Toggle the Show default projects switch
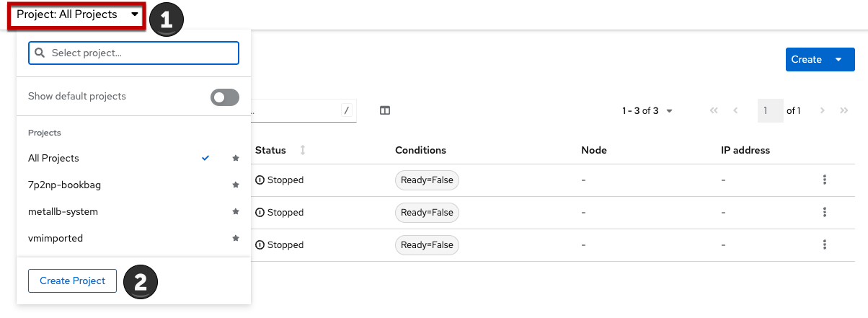The width and height of the screenshot is (868, 318). pyautogui.click(x=224, y=97)
